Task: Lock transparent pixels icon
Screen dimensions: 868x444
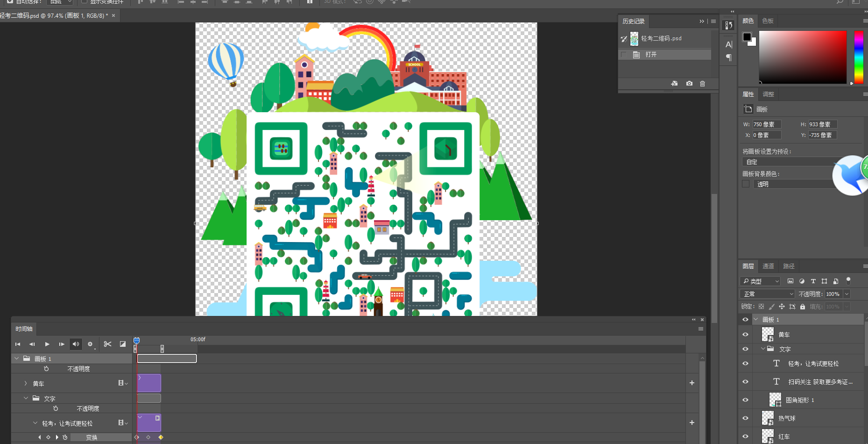Action: [x=761, y=307]
